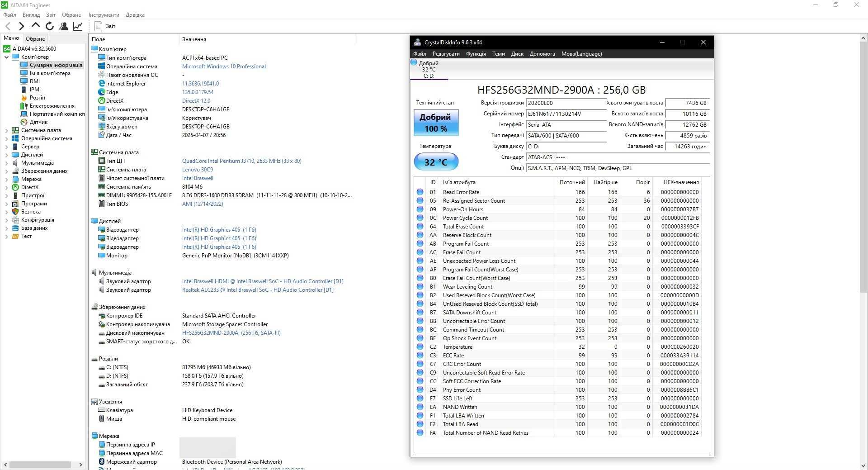Viewport: 868px width, 470px height.
Task: Open AIDA64 Файл menu
Action: click(x=9, y=14)
